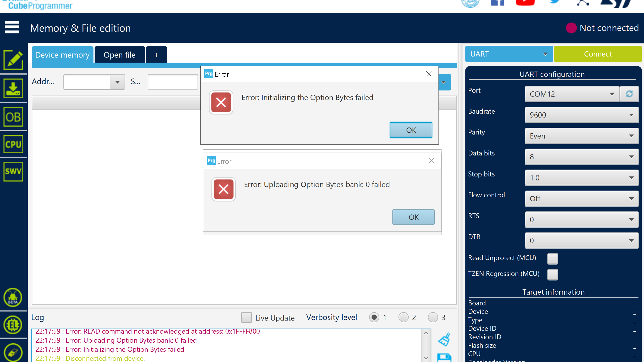The image size is (644, 362).
Task: Expand the Baudrate 9600 dropdown
Action: click(581, 115)
